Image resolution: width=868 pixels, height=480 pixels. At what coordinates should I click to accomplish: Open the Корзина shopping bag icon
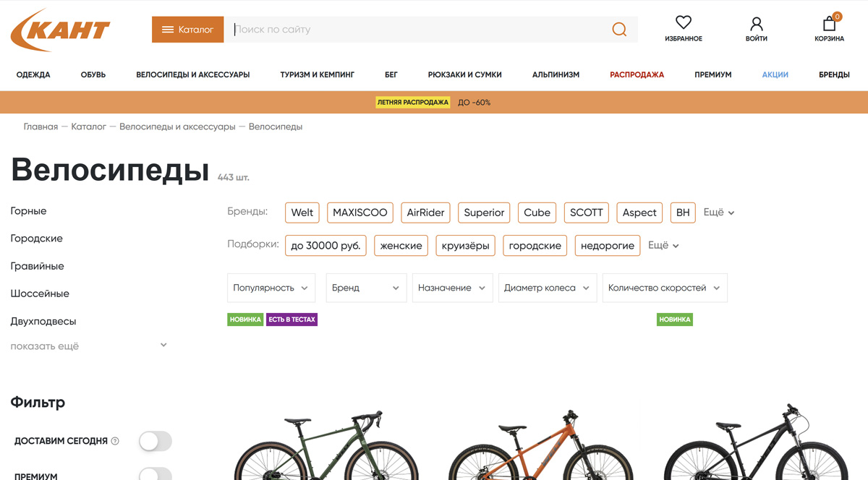point(830,23)
